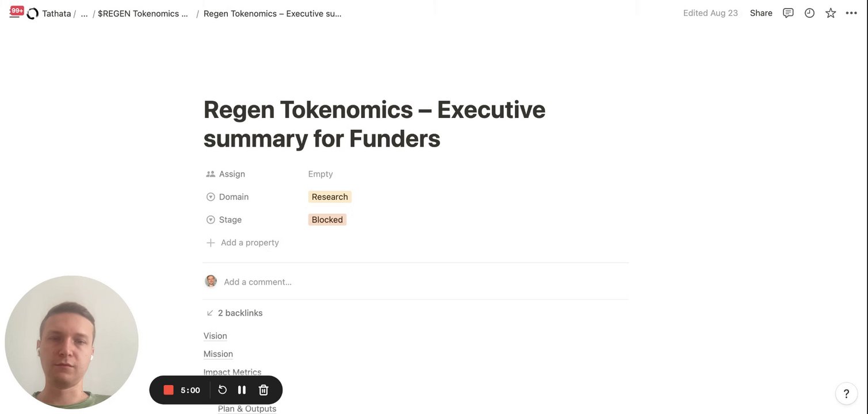The width and height of the screenshot is (868, 414).
Task: Jump to the Mission section link
Action: pos(218,354)
